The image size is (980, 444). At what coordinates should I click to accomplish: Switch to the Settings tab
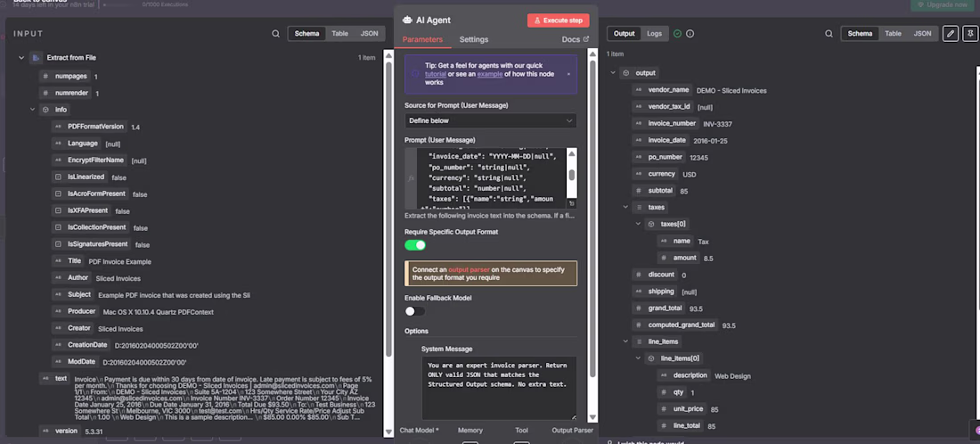[x=474, y=39]
